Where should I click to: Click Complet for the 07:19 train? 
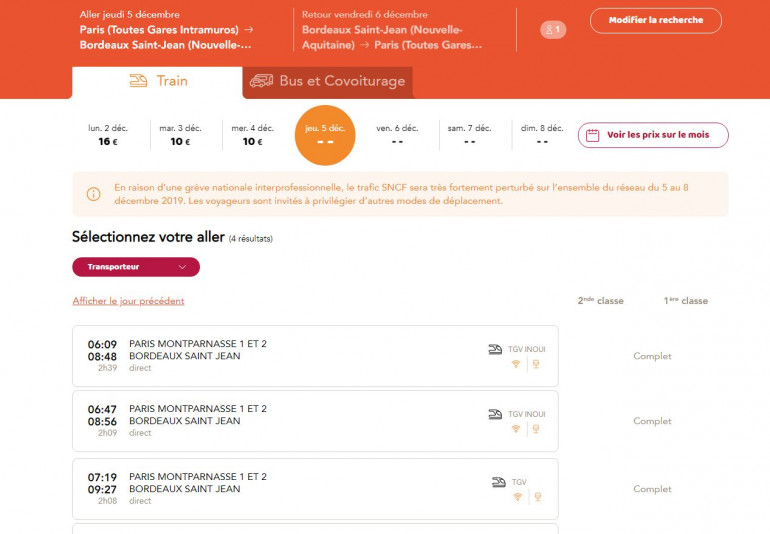(x=652, y=489)
